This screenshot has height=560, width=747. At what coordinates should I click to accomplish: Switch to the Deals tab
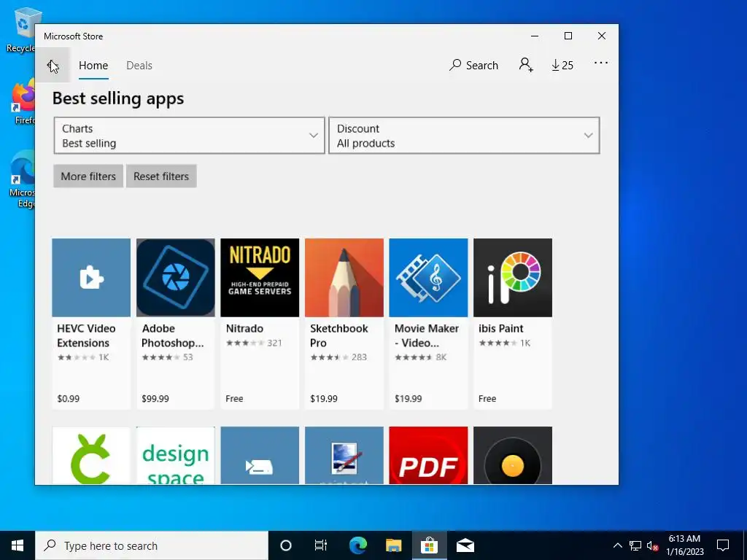(139, 65)
